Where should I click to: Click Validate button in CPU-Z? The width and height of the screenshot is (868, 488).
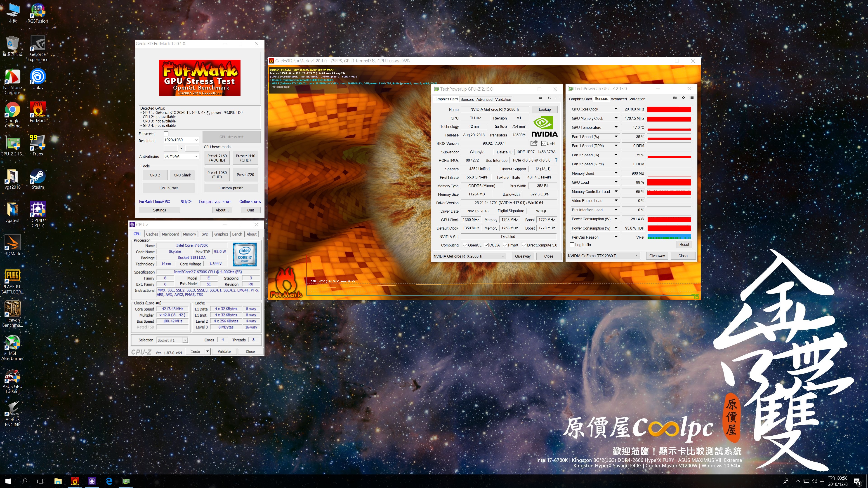point(224,351)
